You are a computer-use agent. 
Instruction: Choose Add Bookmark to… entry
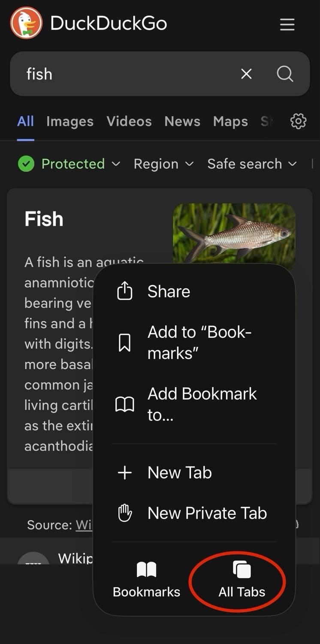(202, 404)
